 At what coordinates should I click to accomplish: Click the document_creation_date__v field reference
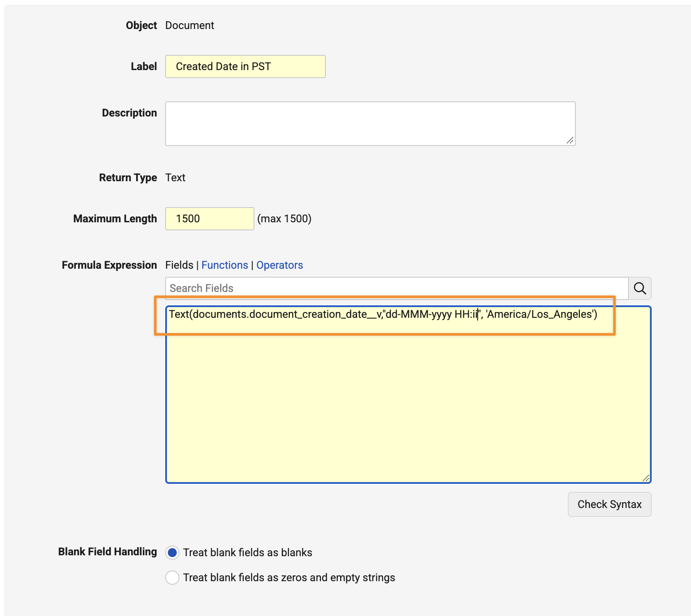coord(315,314)
